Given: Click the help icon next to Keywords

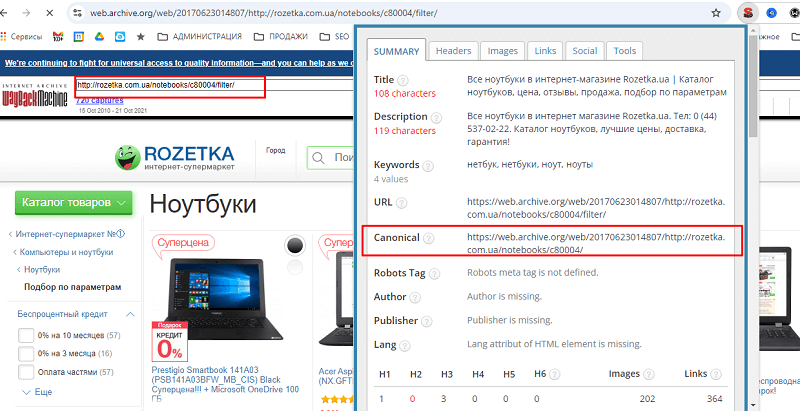Looking at the screenshot, I should (428, 166).
